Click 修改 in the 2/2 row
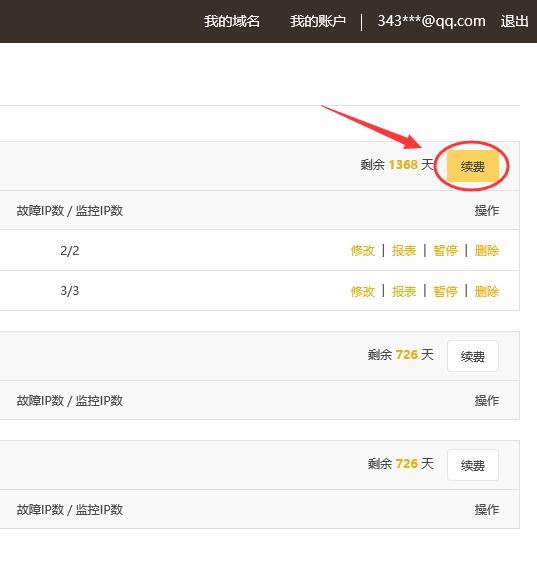Image resolution: width=537 pixels, height=568 pixels. coord(362,250)
